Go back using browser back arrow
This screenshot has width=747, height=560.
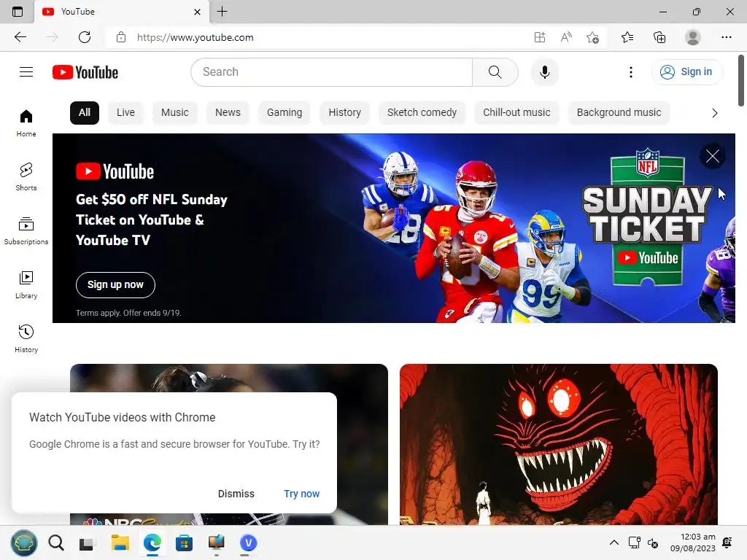(20, 37)
